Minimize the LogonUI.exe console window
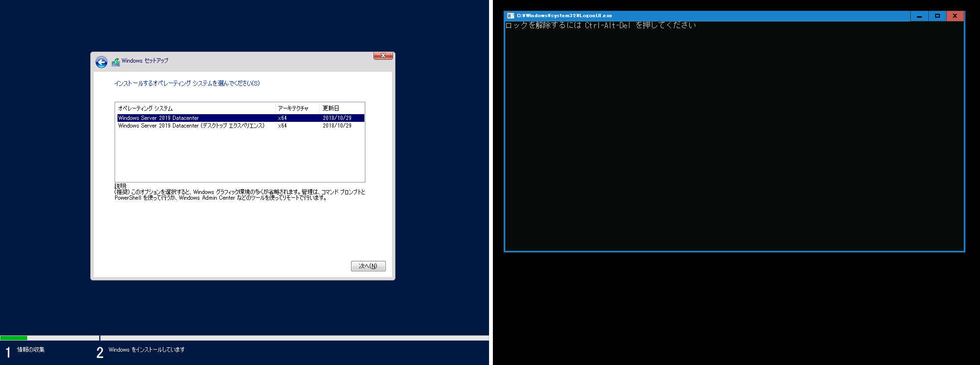Screen dimensions: 980x365 click(x=919, y=16)
